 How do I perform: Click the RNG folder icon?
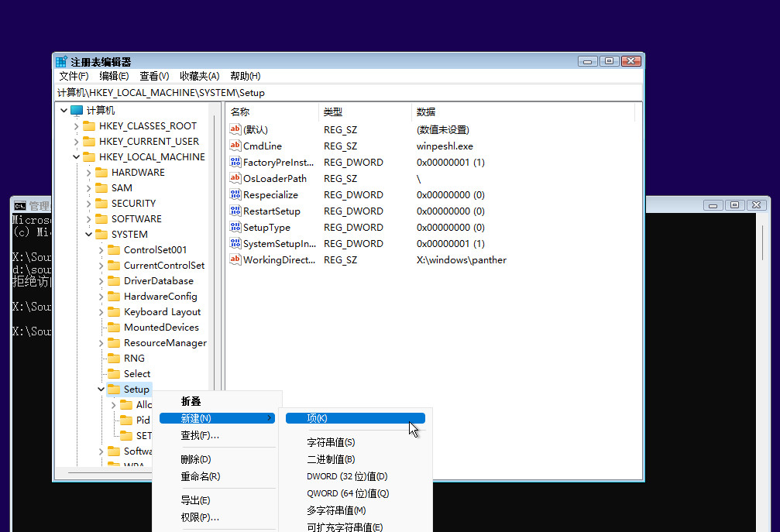tap(114, 358)
